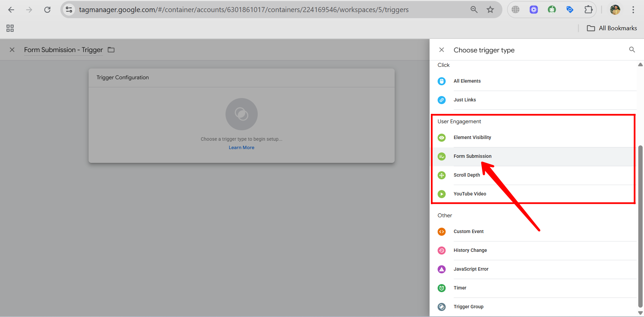Click the User Engagement section label

tap(459, 122)
